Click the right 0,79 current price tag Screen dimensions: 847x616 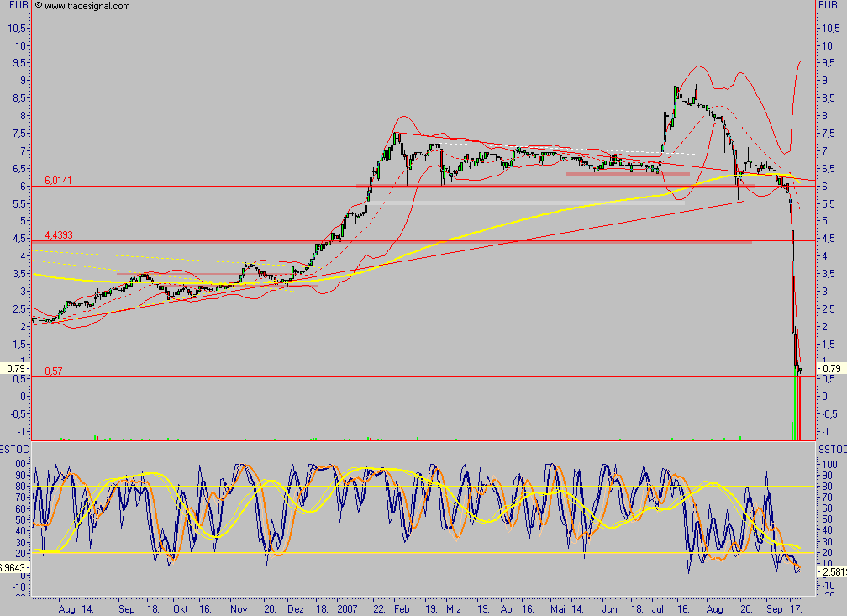click(x=831, y=368)
